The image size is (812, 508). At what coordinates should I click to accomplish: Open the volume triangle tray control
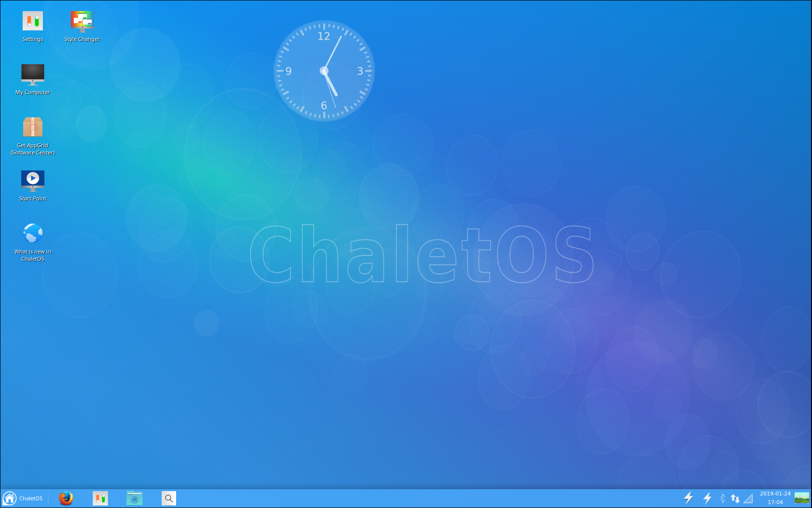click(x=748, y=498)
